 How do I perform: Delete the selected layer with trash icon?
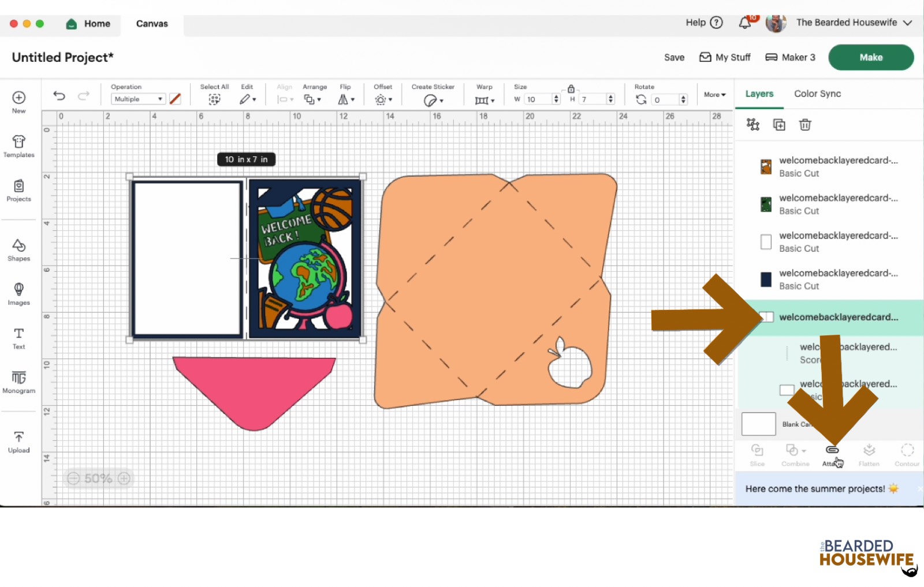[805, 125]
